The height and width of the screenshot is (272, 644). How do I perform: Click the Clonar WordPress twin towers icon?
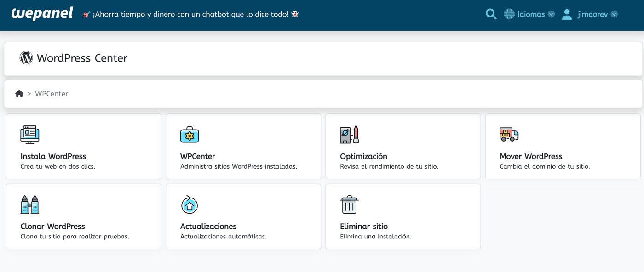point(30,204)
